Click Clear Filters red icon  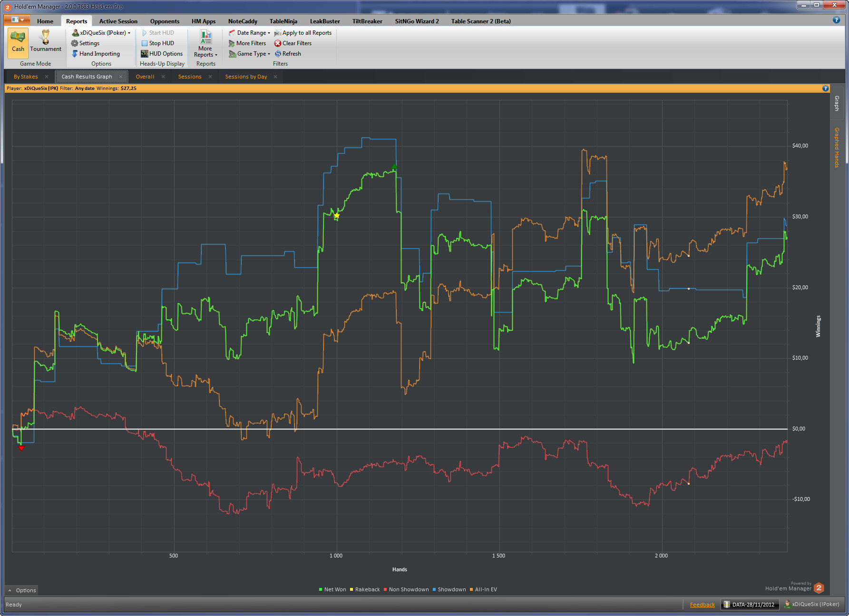click(x=278, y=43)
